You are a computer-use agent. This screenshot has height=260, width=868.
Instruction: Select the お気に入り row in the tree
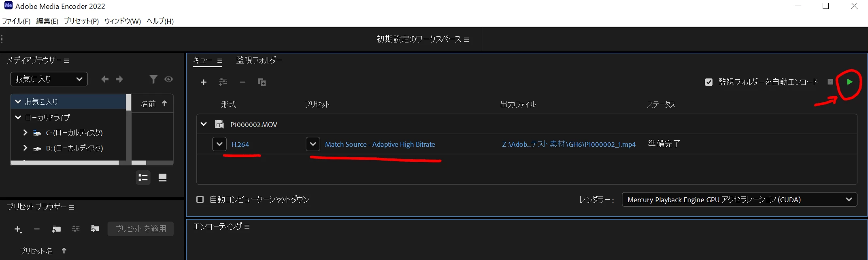tap(68, 102)
